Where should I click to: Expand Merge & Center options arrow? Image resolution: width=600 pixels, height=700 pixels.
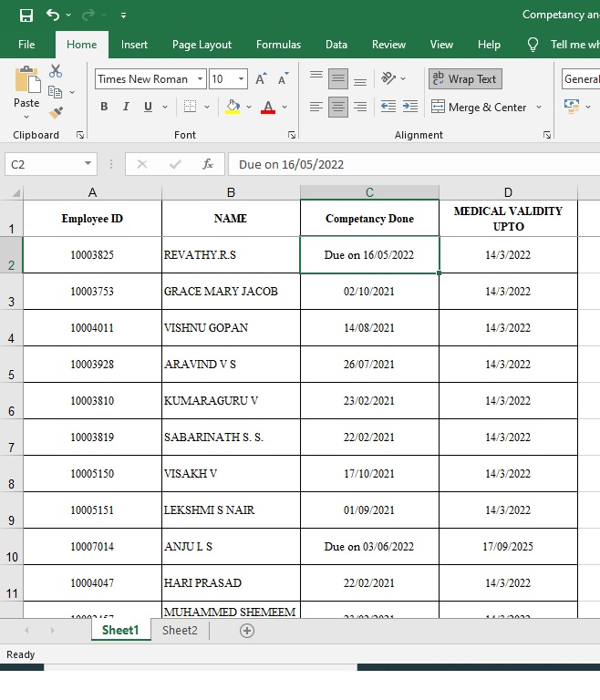tap(539, 108)
